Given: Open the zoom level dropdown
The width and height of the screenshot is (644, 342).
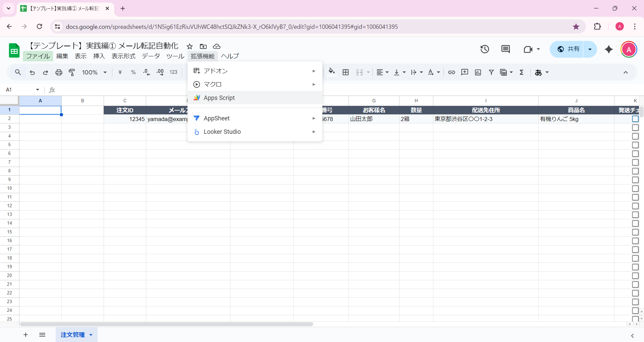Looking at the screenshot, I should coord(94,72).
